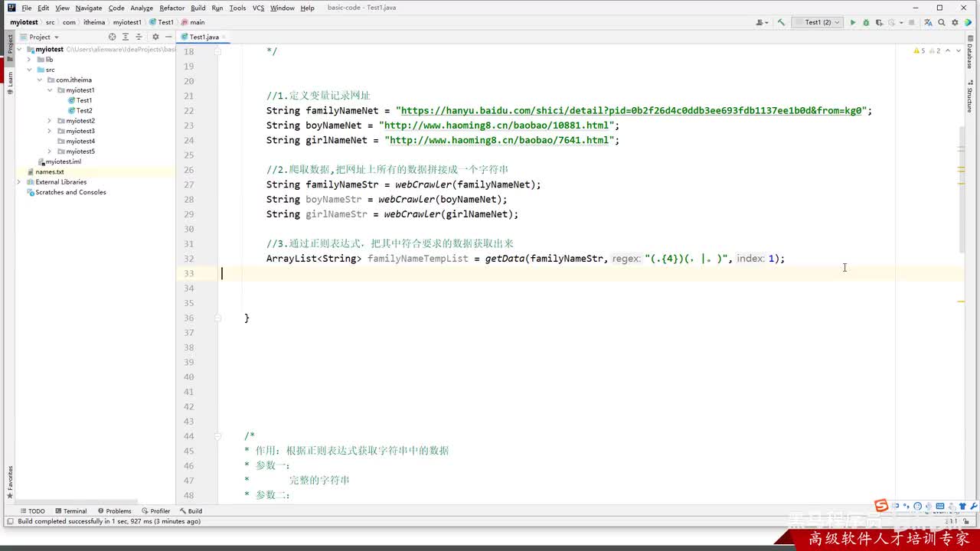Collapse the myiotest1 package

coord(50,90)
